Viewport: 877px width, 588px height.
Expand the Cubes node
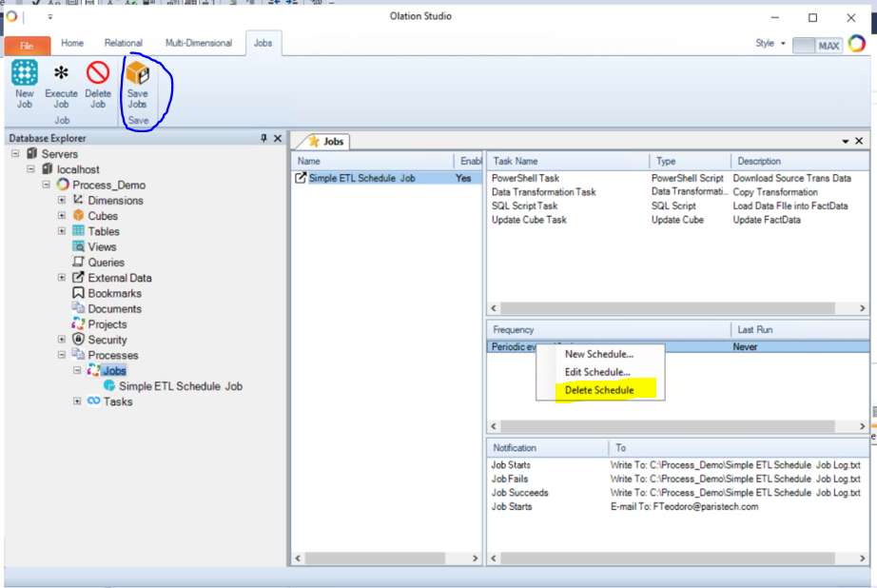pyautogui.click(x=62, y=215)
